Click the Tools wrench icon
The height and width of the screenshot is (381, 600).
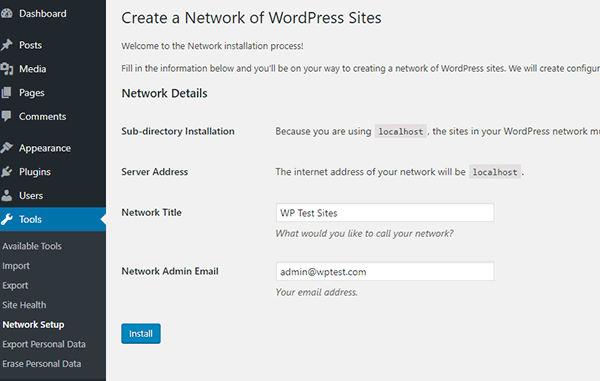tap(7, 219)
